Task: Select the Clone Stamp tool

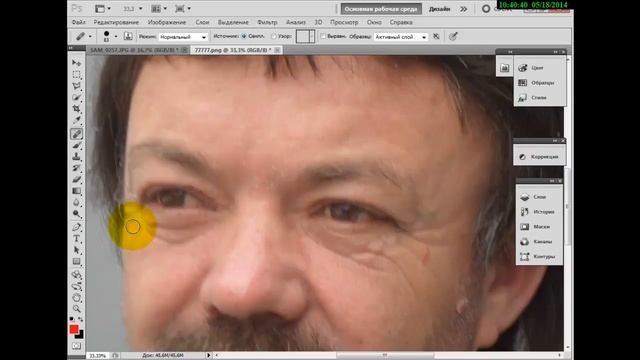Action: [76, 157]
